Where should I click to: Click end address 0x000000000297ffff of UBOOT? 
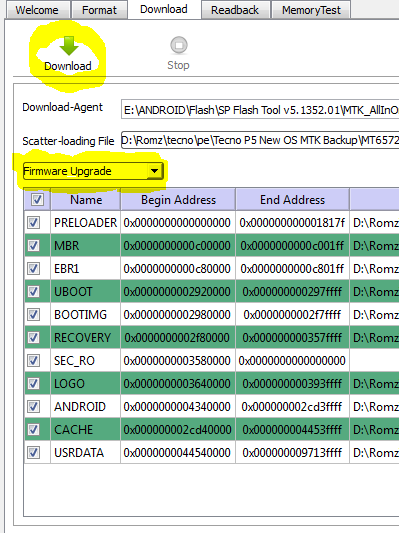292,292
